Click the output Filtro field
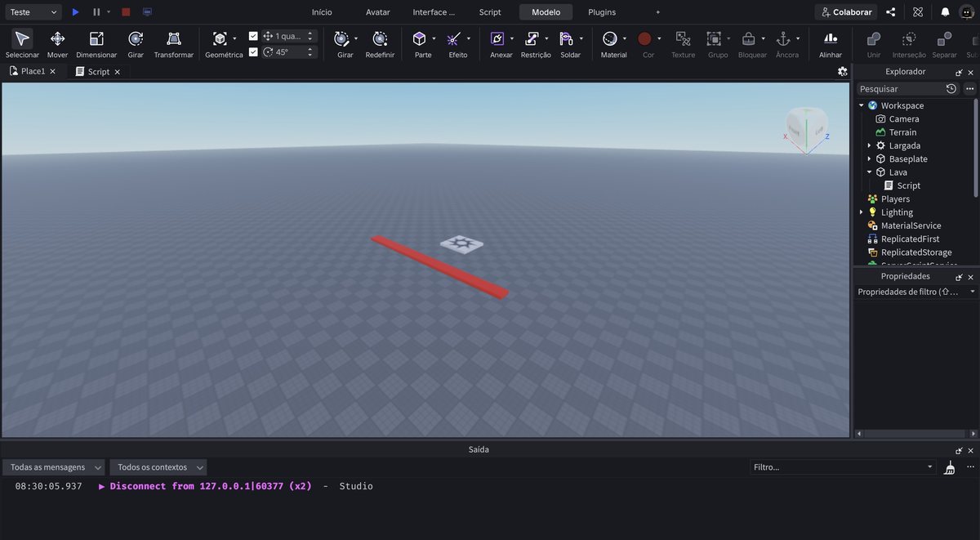The height and width of the screenshot is (540, 980). pos(843,467)
